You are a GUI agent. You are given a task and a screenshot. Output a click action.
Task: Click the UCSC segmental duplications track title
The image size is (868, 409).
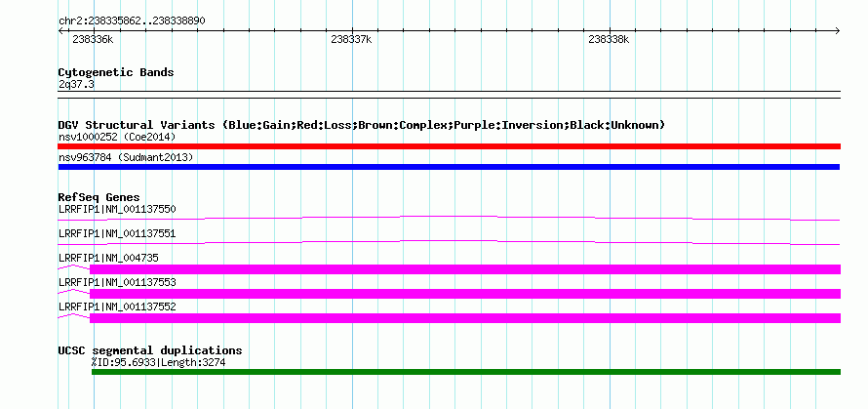point(149,350)
